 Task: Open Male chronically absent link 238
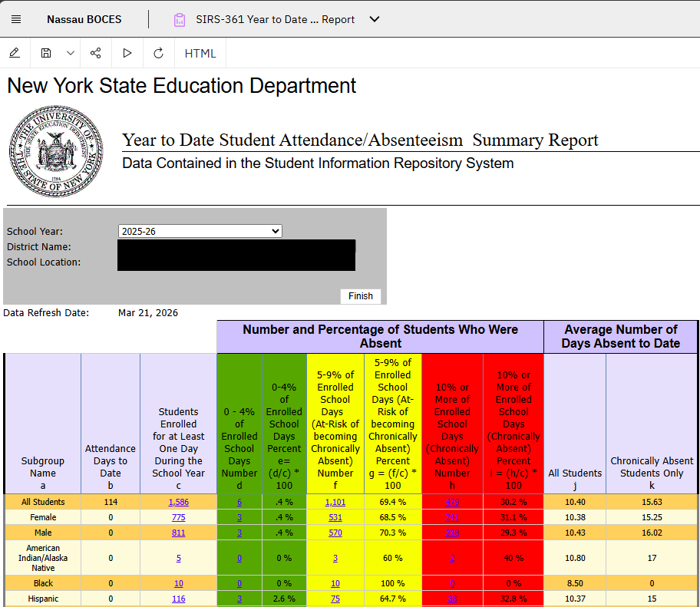point(452,533)
